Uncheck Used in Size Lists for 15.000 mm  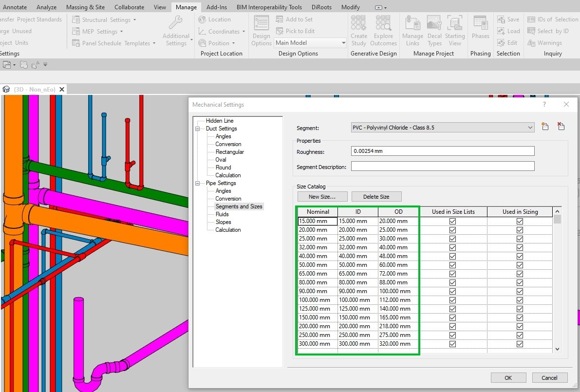[452, 221]
